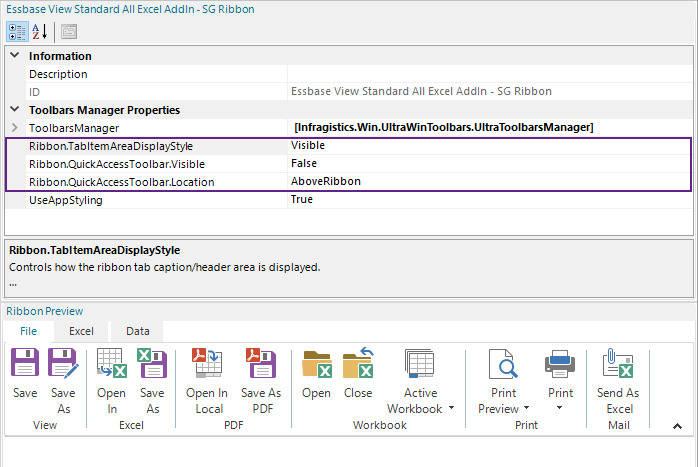
Task: Click the Print printer icon
Action: coord(560,363)
